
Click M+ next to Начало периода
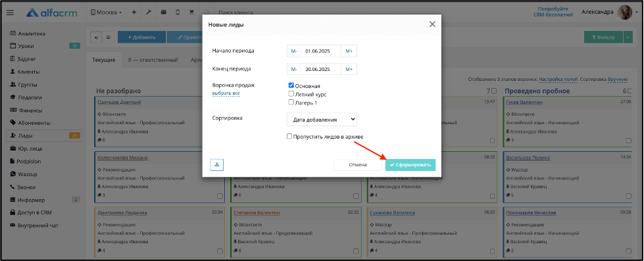coord(349,51)
